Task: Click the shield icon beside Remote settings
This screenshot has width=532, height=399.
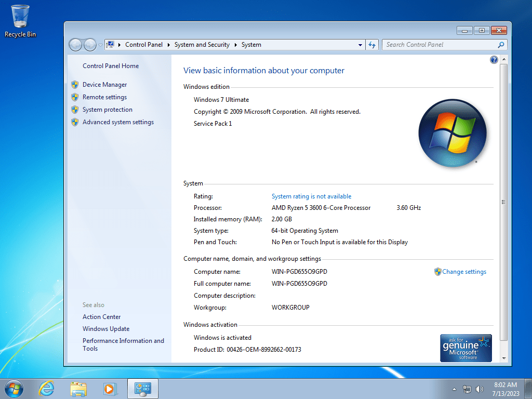Action: [75, 97]
